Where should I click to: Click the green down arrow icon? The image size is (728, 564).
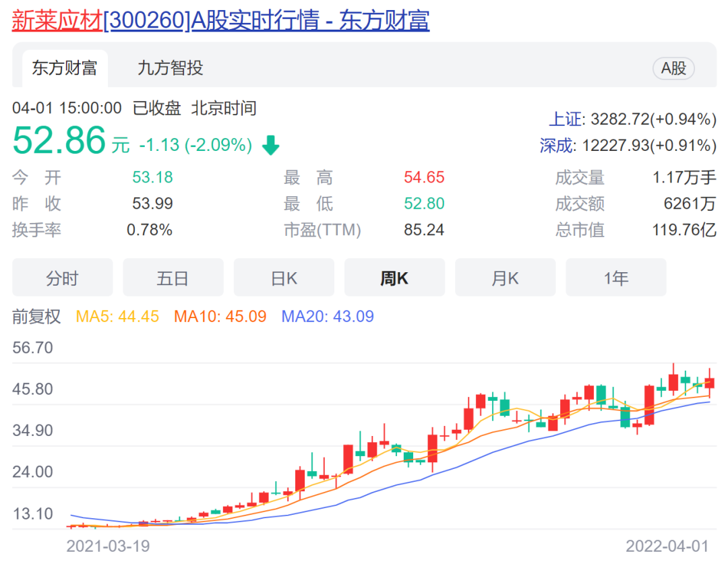(x=270, y=146)
